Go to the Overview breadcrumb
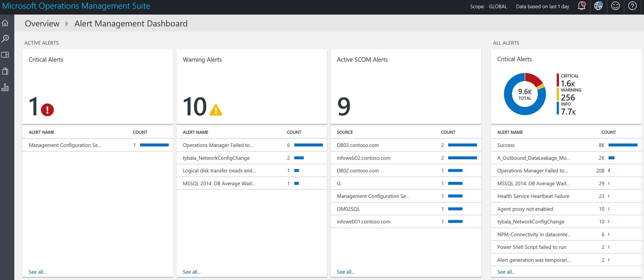This screenshot has width=644, height=280. [x=42, y=23]
